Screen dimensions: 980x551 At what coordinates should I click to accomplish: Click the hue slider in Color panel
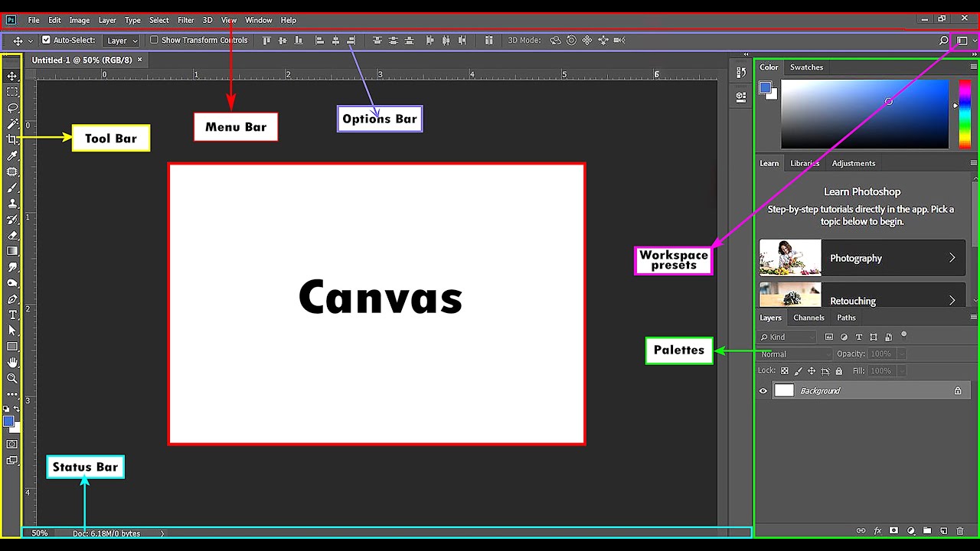tap(965, 114)
